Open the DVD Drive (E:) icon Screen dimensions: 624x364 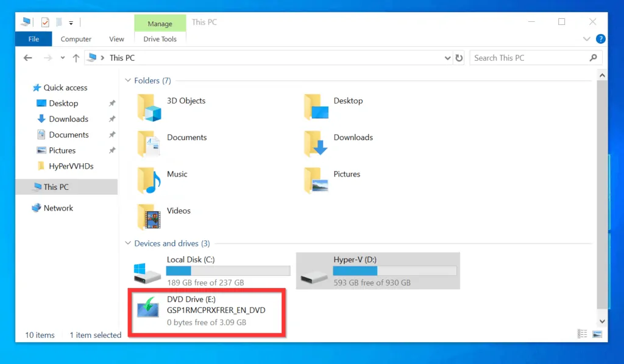[147, 308]
